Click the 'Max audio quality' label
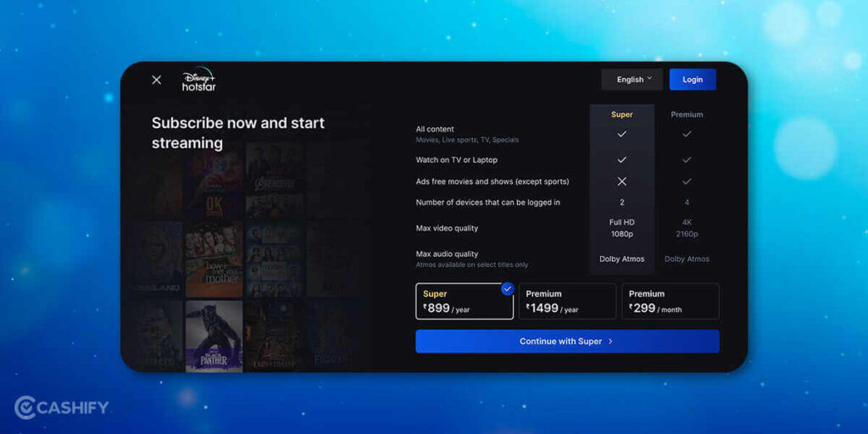 coord(447,254)
